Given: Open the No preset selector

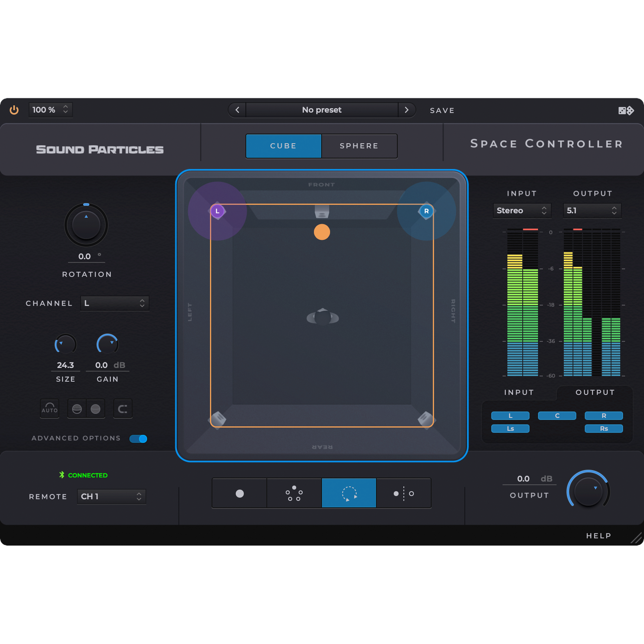Looking at the screenshot, I should [322, 110].
